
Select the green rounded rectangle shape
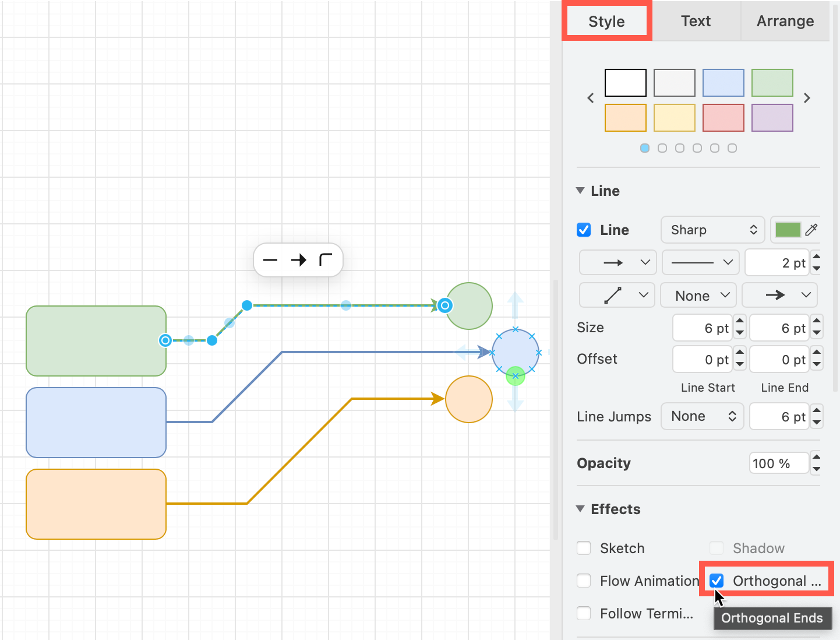[x=96, y=341]
